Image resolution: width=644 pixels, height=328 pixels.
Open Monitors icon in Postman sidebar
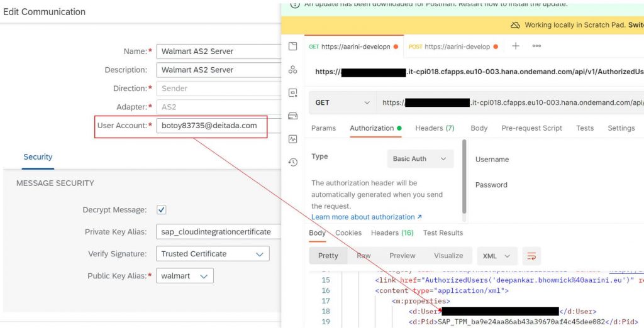(x=292, y=139)
